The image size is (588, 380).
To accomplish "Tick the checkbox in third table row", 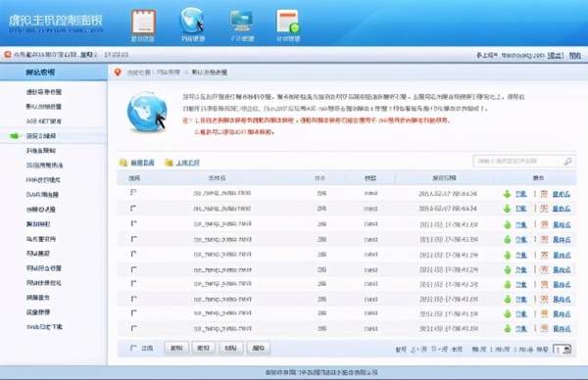I will pyautogui.click(x=134, y=223).
